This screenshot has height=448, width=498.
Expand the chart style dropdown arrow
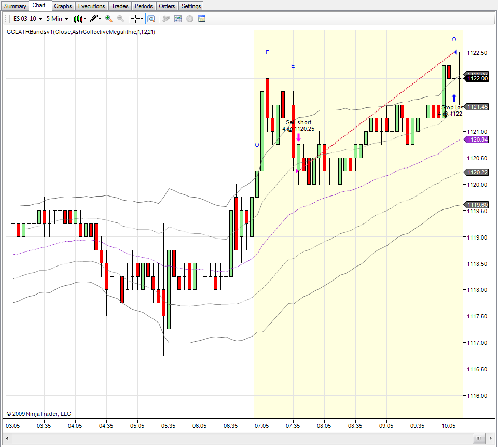(x=85, y=19)
